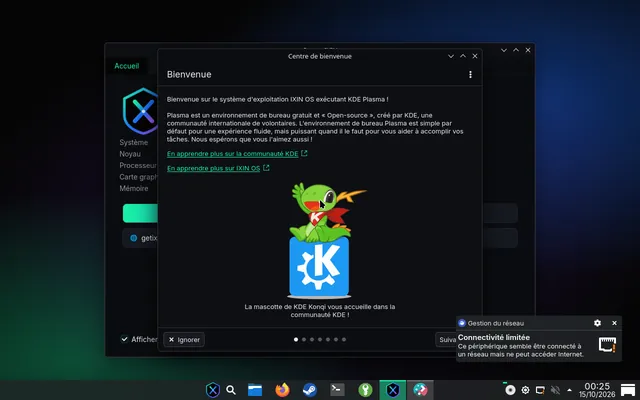Open the IXIN OS application launcher in taskbar
The height and width of the screenshot is (400, 640).
point(213,390)
